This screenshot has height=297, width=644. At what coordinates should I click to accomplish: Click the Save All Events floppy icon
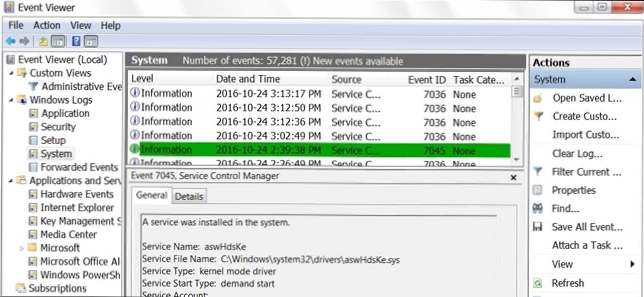[538, 227]
